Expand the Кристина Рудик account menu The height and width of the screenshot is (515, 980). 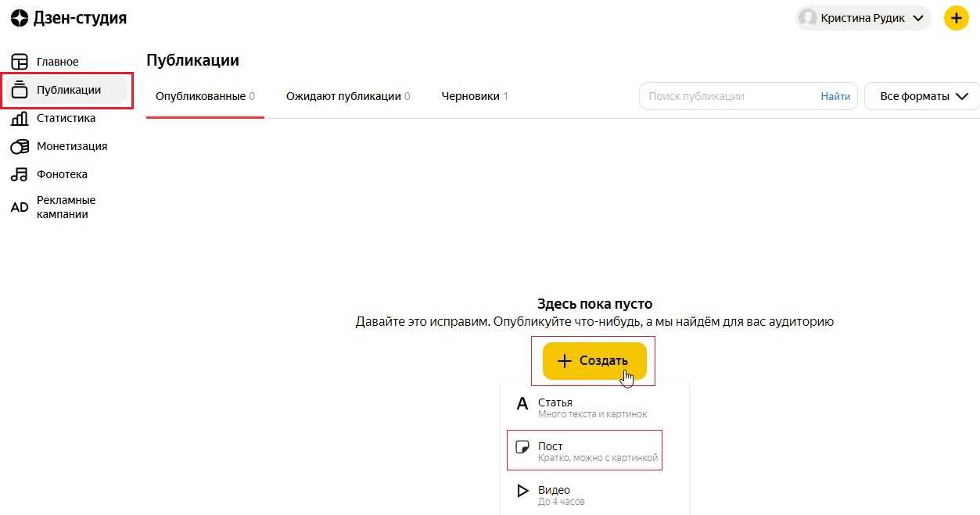pos(918,18)
